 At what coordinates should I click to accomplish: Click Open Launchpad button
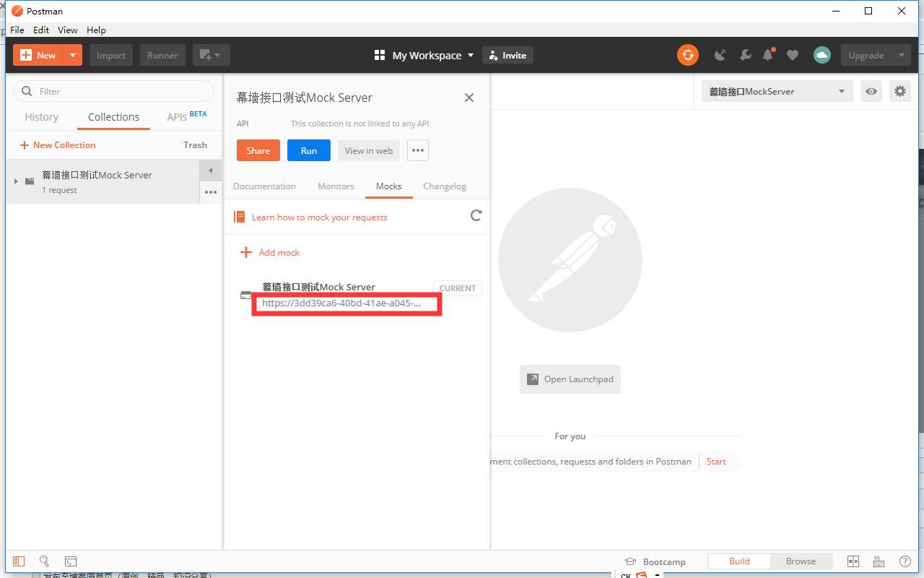[x=570, y=379]
